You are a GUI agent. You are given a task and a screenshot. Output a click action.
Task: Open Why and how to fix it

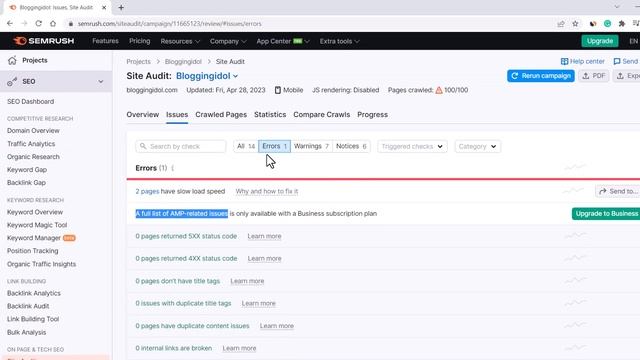(x=267, y=191)
